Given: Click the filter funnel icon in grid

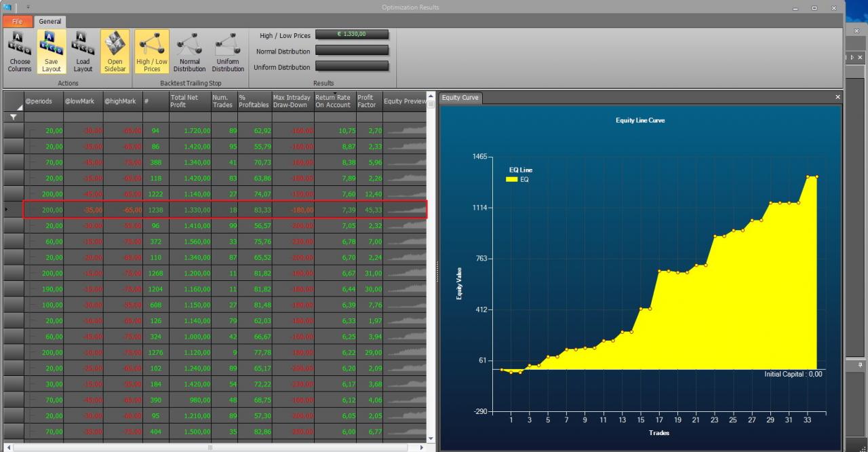Looking at the screenshot, I should 13,117.
